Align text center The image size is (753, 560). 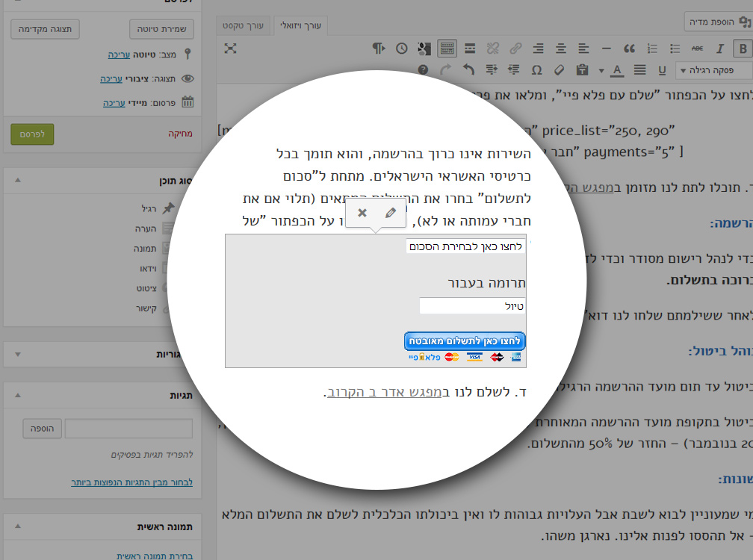(560, 49)
